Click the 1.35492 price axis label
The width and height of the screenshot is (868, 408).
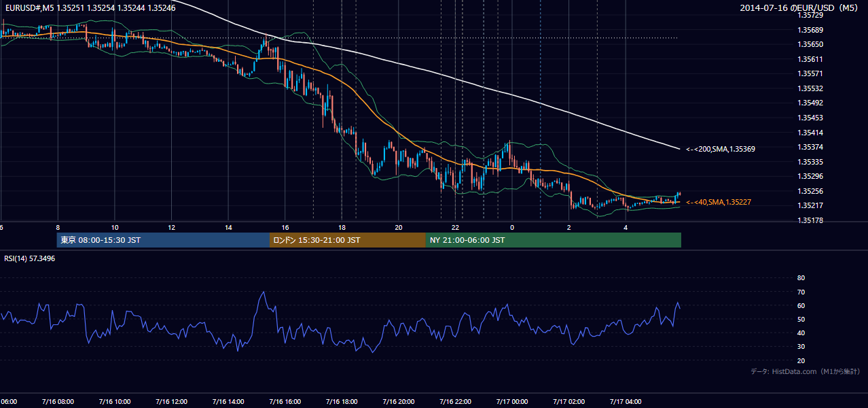click(810, 103)
